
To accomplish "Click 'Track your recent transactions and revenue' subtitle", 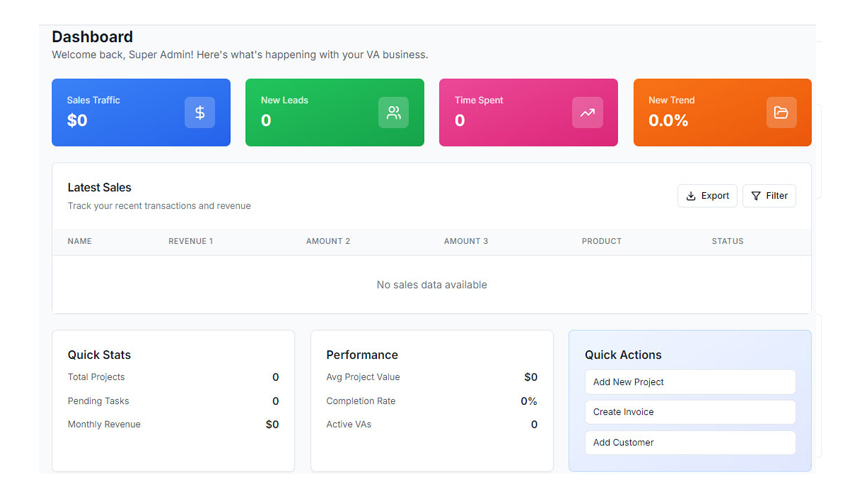I will [159, 206].
